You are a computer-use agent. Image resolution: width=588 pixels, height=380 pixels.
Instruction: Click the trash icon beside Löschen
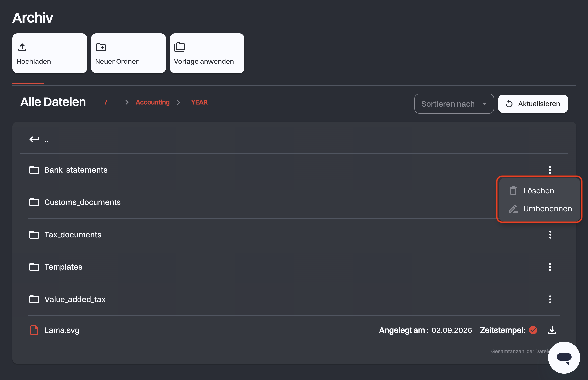pyautogui.click(x=513, y=191)
